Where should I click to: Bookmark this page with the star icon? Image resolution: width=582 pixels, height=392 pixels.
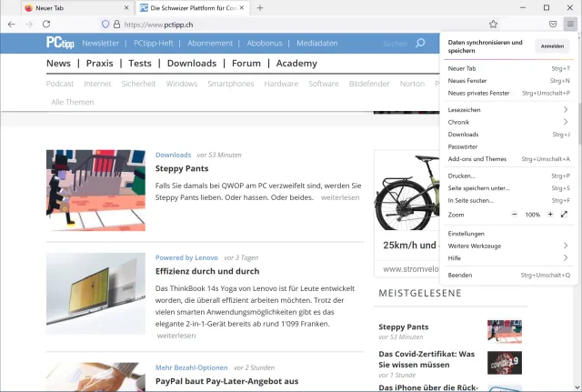tap(493, 25)
